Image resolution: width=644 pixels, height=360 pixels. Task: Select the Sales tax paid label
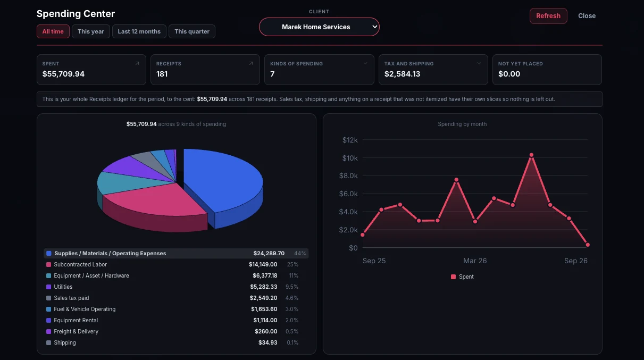72,298
